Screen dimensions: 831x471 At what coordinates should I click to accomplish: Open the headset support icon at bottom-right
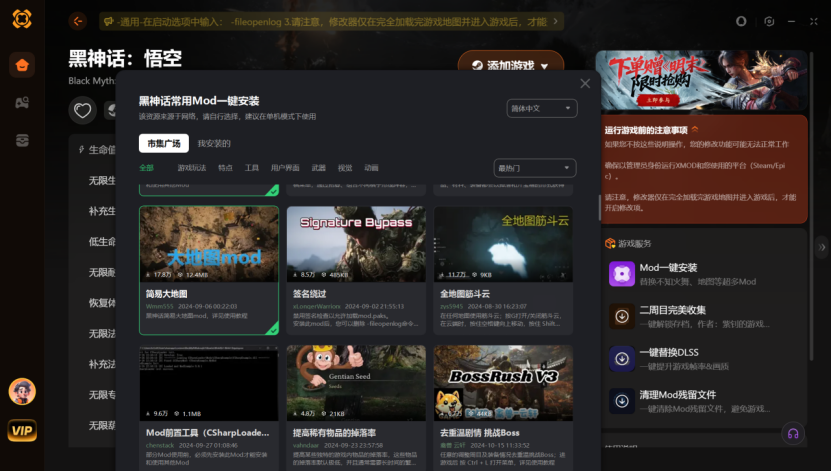pyautogui.click(x=793, y=433)
